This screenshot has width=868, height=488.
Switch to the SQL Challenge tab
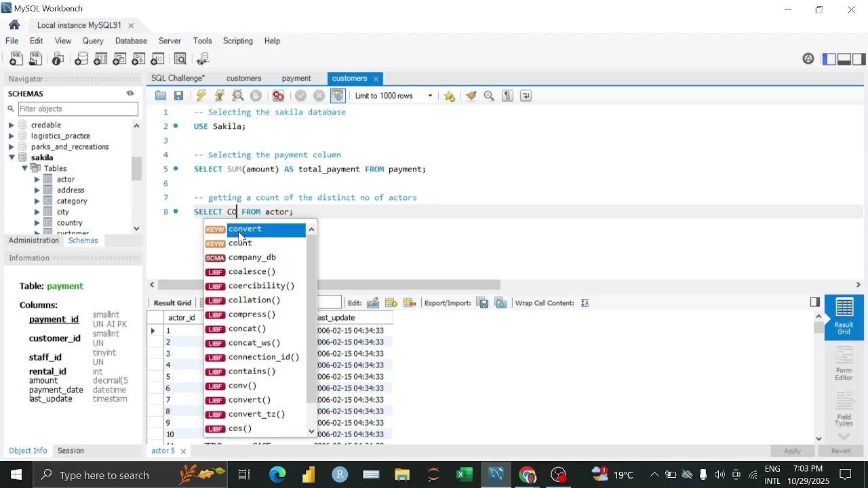pyautogui.click(x=178, y=79)
